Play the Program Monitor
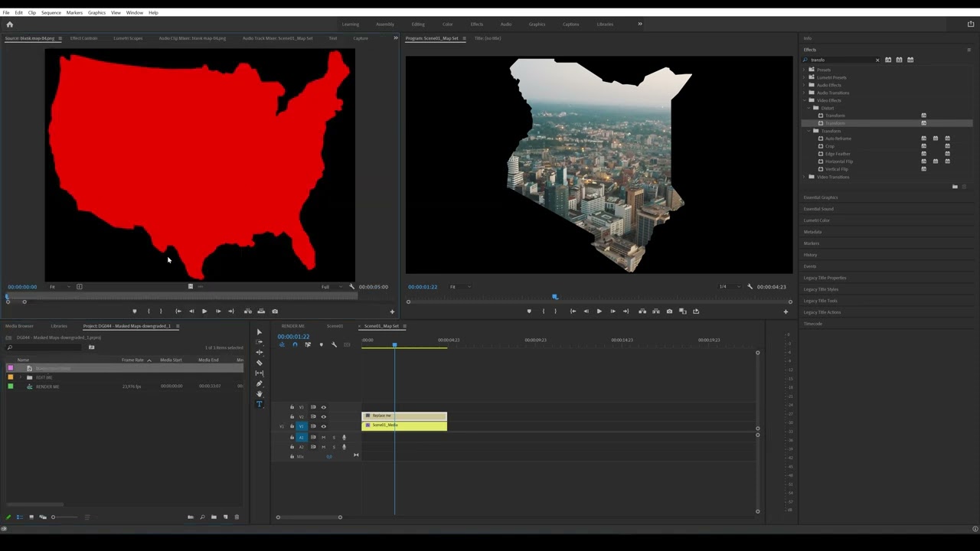This screenshot has width=980, height=551. tap(599, 311)
